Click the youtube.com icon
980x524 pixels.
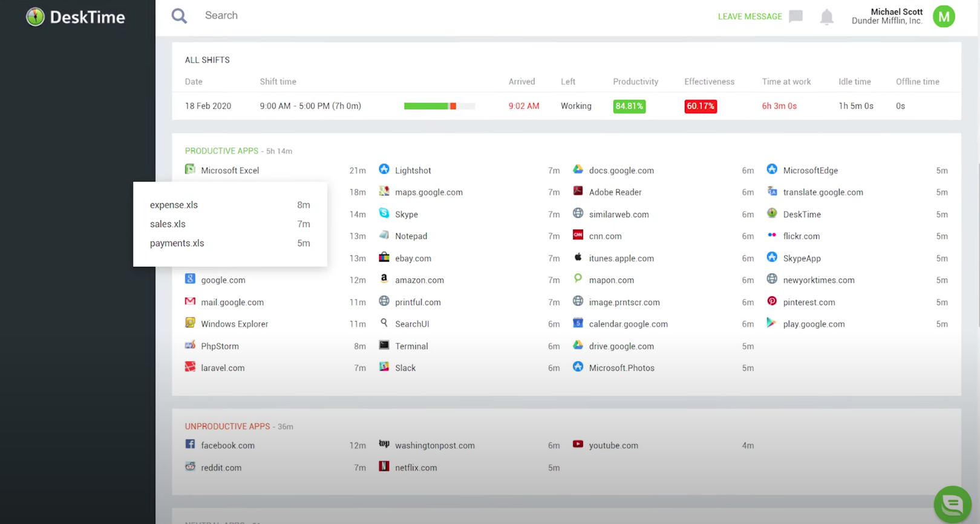[x=578, y=444]
